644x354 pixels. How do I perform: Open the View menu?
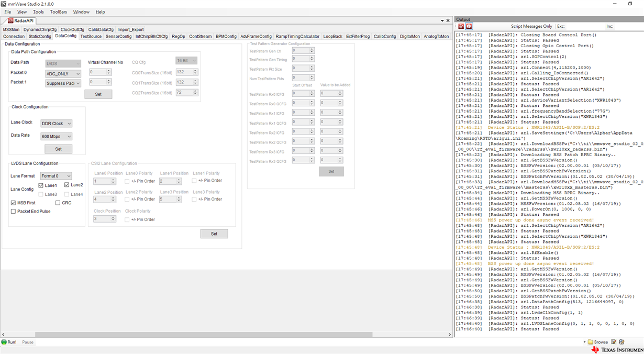[22, 12]
